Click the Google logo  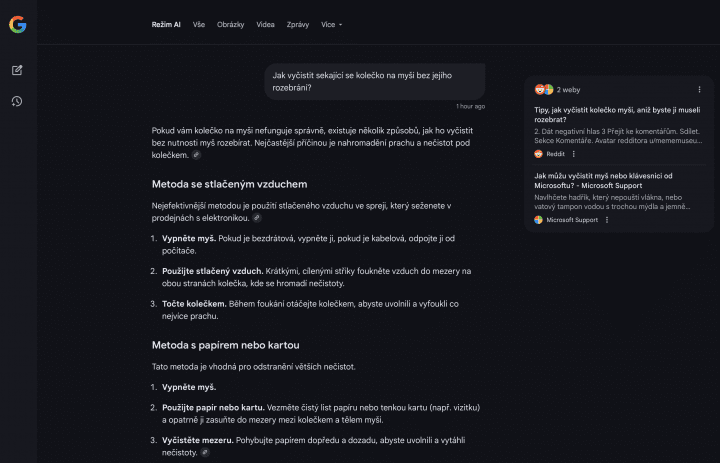[x=17, y=25]
